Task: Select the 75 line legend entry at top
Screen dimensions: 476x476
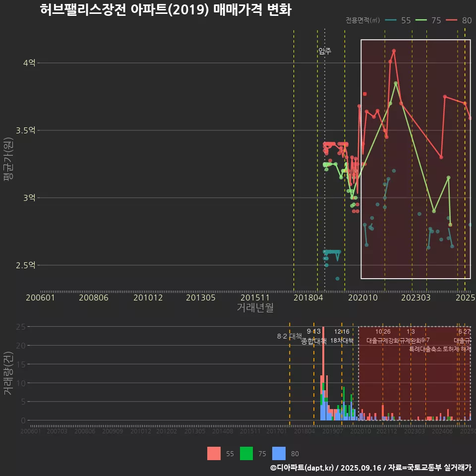Action: click(x=428, y=20)
